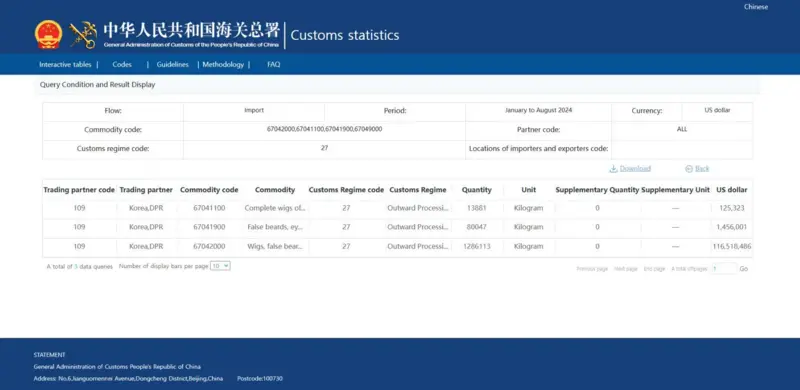Image resolution: width=800 pixels, height=390 pixels.
Task: Click the Trading partner code column header
Action: coord(79,190)
